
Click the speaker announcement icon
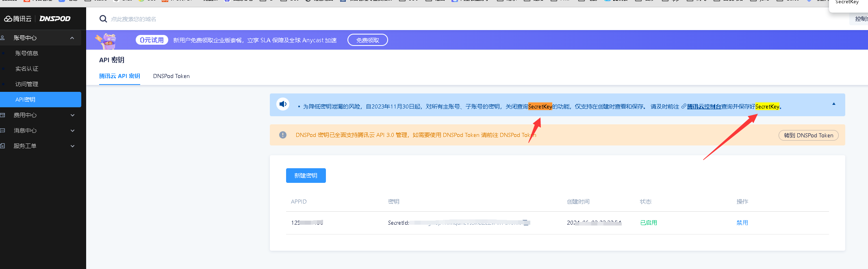[x=283, y=104]
